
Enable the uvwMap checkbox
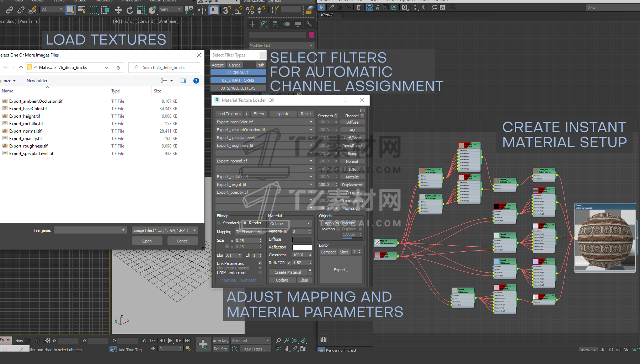pos(338,229)
